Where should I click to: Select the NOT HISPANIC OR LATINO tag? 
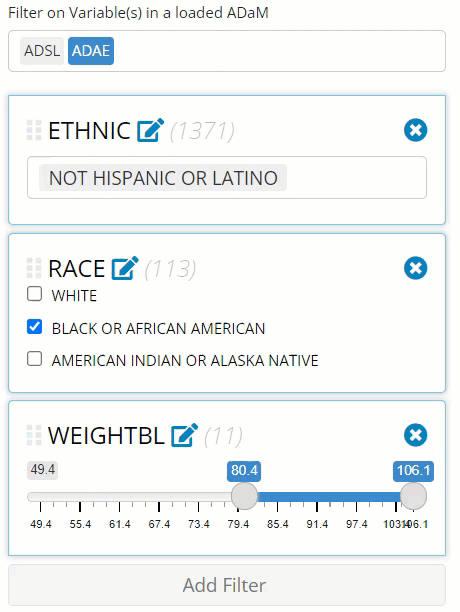[163, 178]
